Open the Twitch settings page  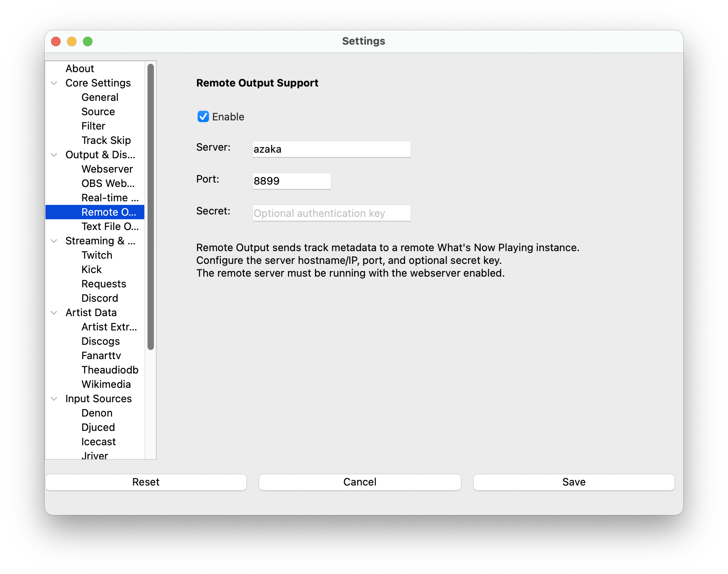97,255
